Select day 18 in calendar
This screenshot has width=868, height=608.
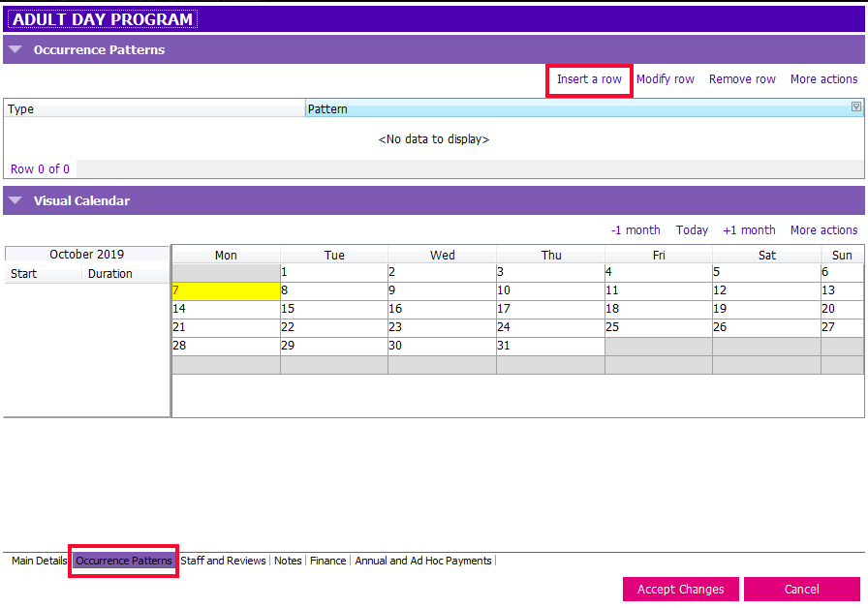(658, 309)
